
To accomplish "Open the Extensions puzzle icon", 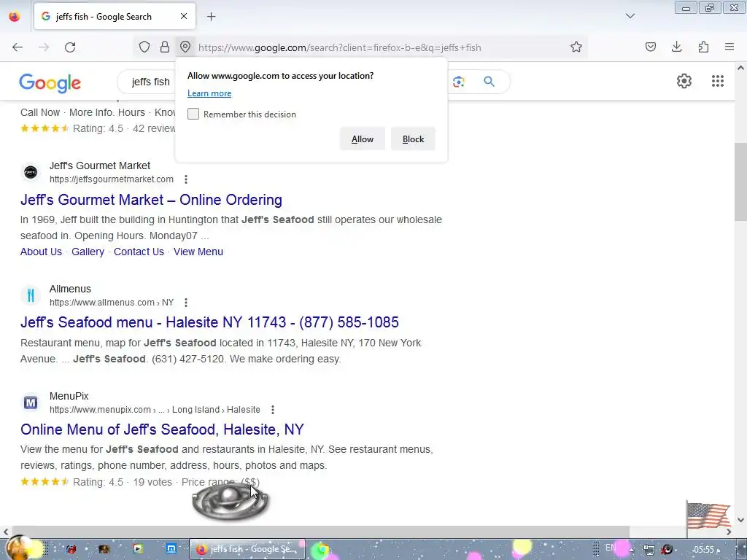I will [x=703, y=47].
